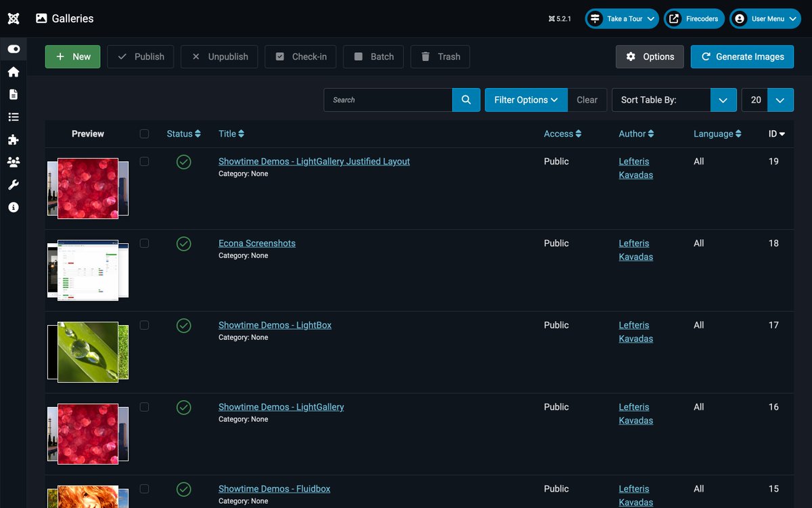Screen dimensions: 812x508
Task: Click Public access cell in ID 15 row
Action: coord(556,489)
